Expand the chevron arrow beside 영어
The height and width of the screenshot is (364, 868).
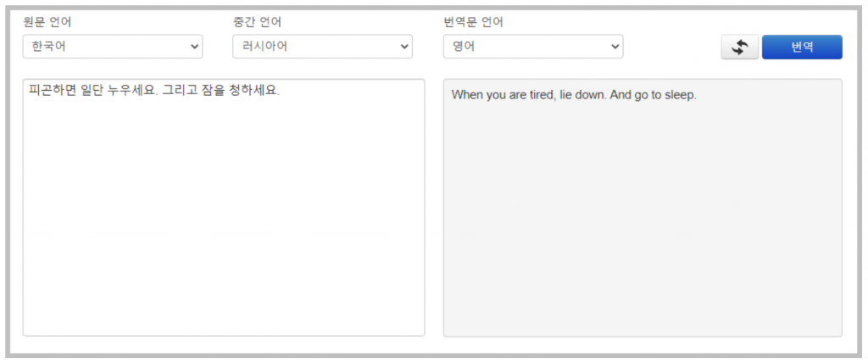click(615, 48)
